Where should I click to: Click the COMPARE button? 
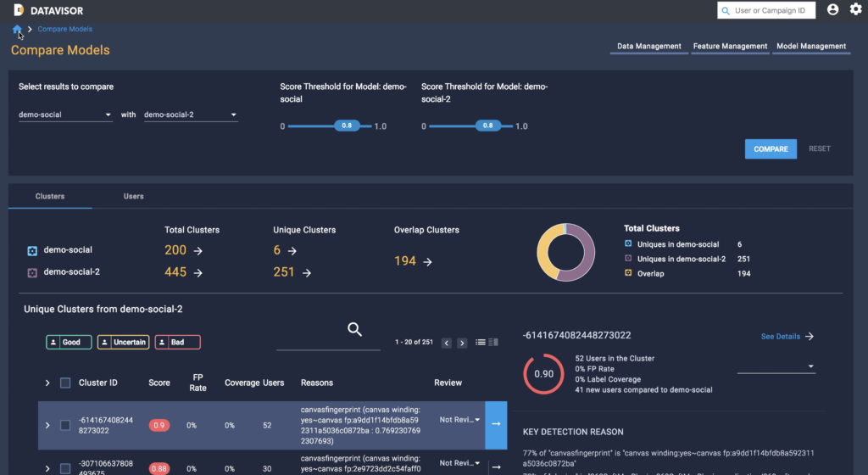[771, 149]
